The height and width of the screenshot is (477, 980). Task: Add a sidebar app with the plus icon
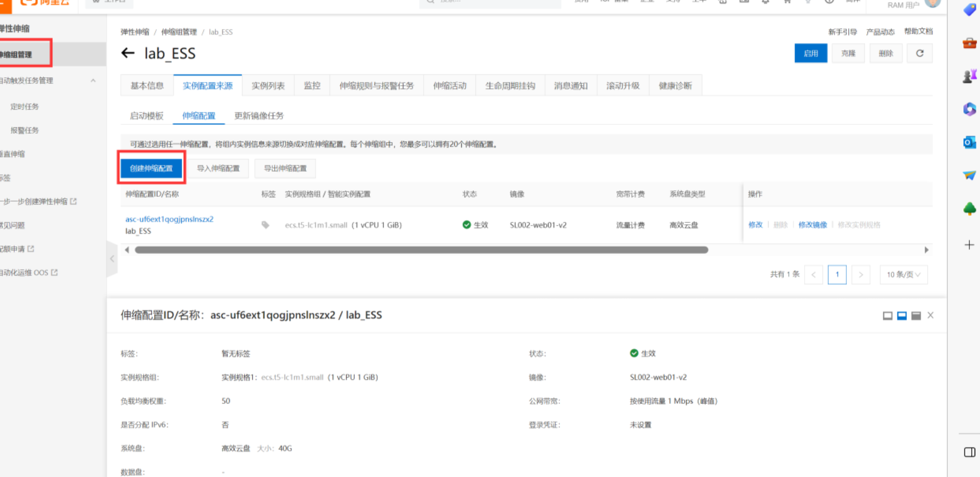969,245
